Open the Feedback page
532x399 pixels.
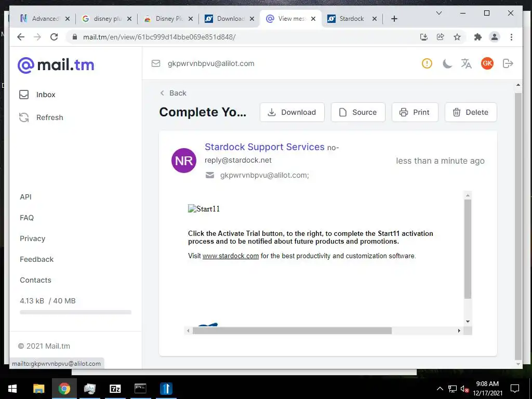(x=37, y=259)
